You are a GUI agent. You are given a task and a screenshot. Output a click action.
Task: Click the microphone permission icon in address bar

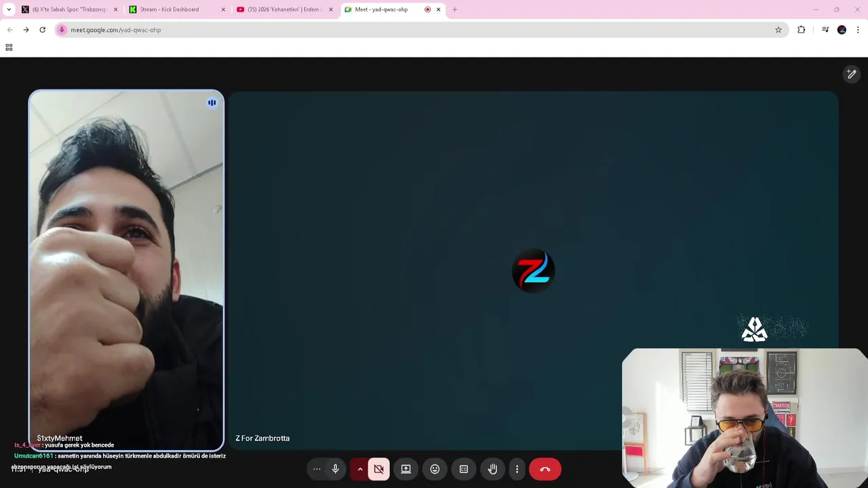tap(62, 30)
